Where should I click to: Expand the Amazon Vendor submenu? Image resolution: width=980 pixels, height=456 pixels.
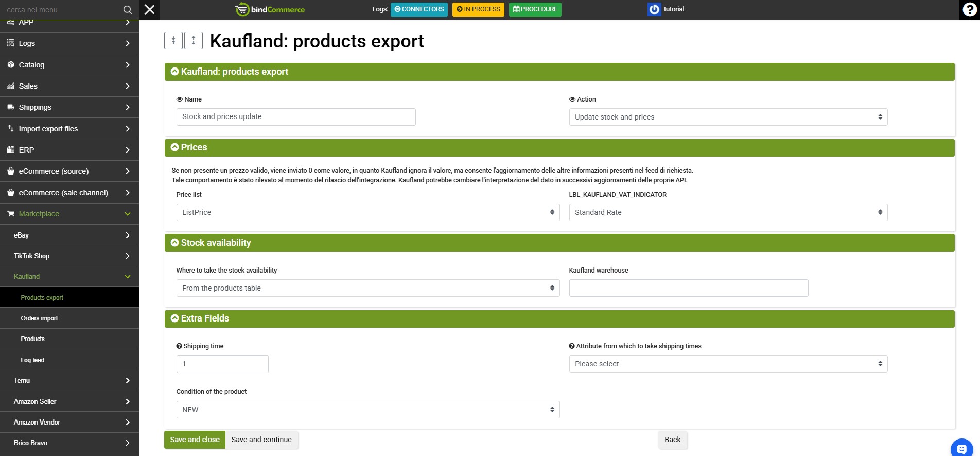pyautogui.click(x=69, y=422)
